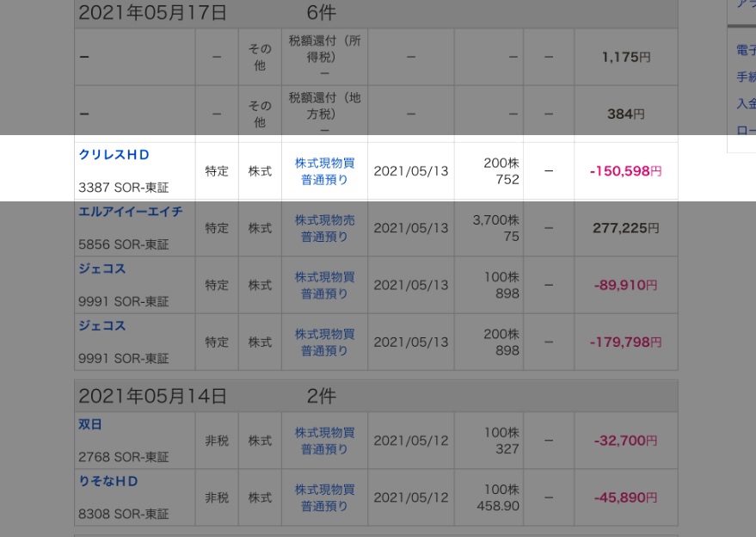The height and width of the screenshot is (537, 756).
Task: Select 特定 in the エルアイイーエイチ row
Action: pyautogui.click(x=217, y=228)
